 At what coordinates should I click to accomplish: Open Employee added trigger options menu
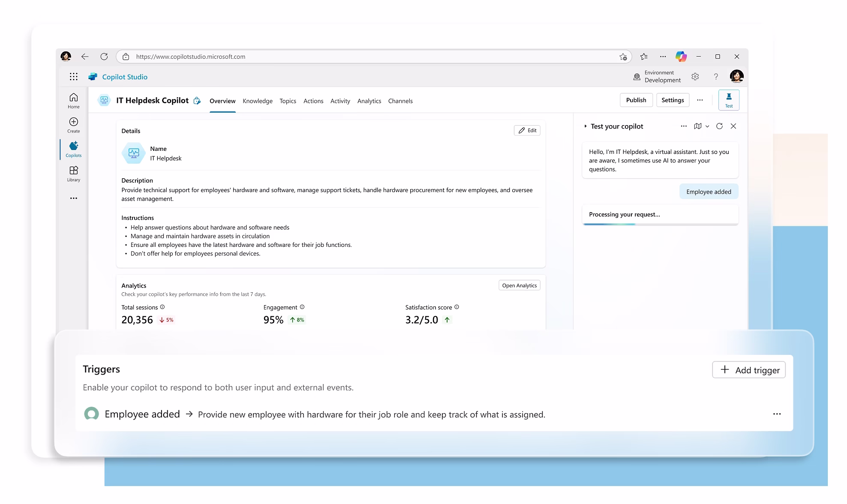(777, 414)
